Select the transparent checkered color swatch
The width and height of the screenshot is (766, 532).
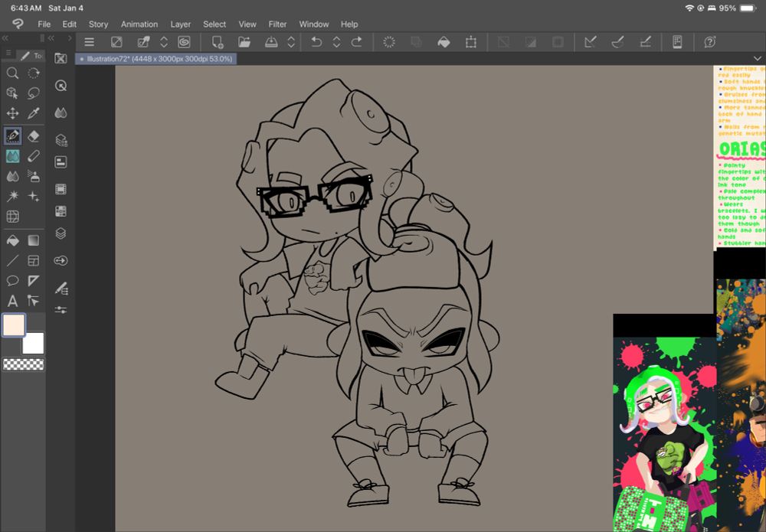tap(24, 364)
